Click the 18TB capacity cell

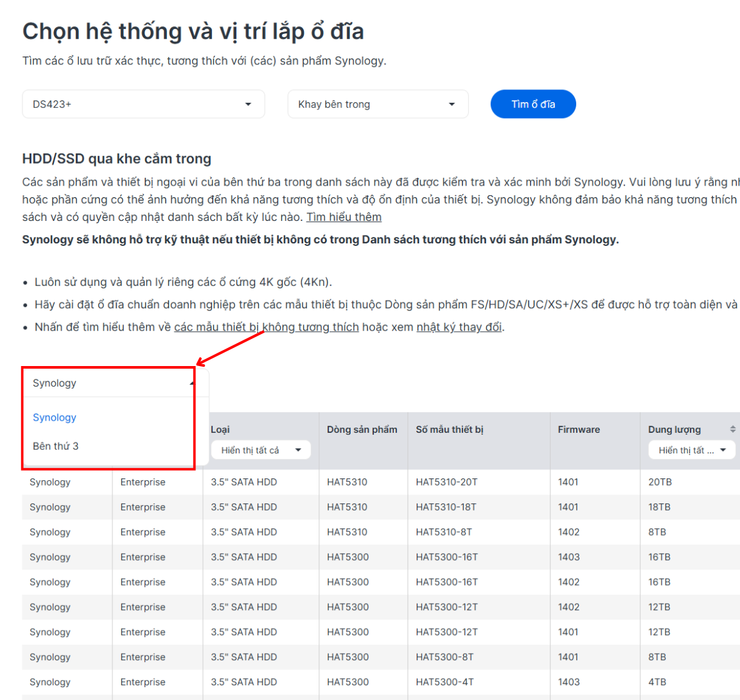tap(659, 507)
